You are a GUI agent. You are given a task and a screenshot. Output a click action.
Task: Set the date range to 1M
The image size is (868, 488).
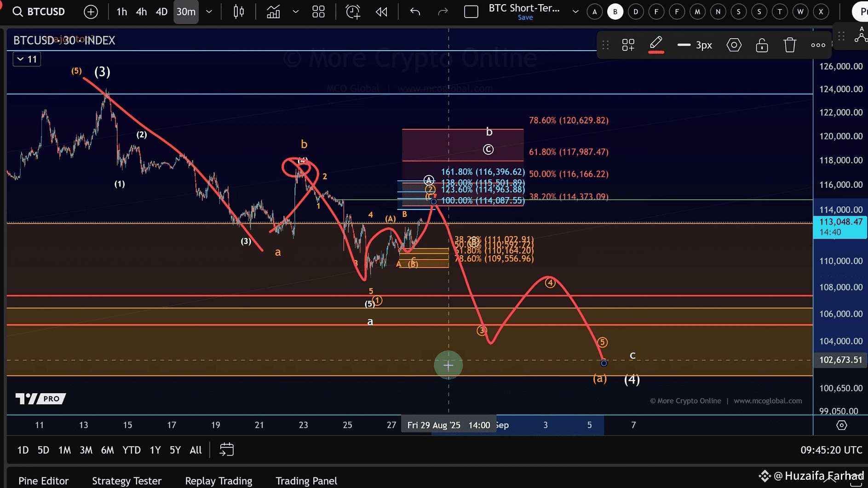coord(64,450)
